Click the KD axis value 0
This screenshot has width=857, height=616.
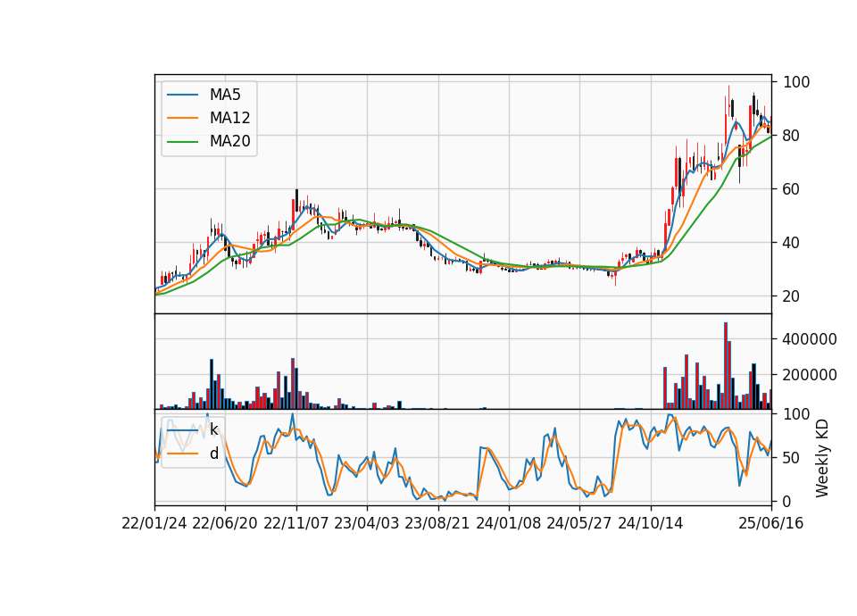click(x=787, y=501)
